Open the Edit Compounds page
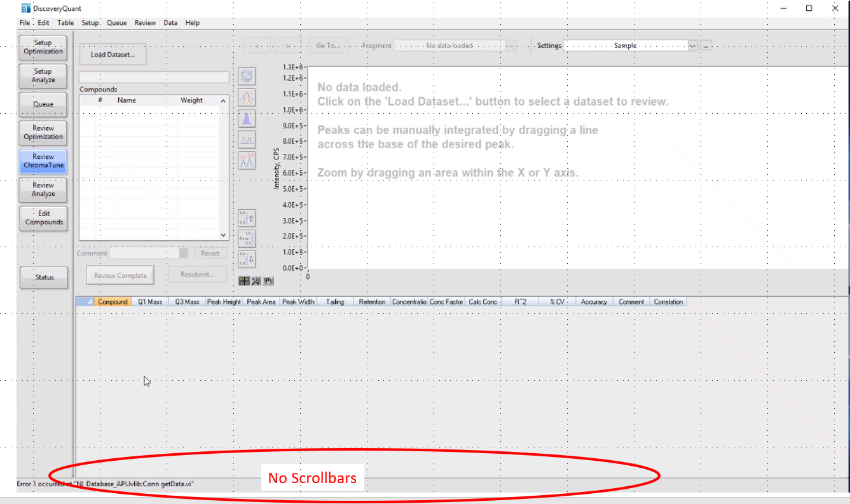850x504 pixels. [43, 218]
